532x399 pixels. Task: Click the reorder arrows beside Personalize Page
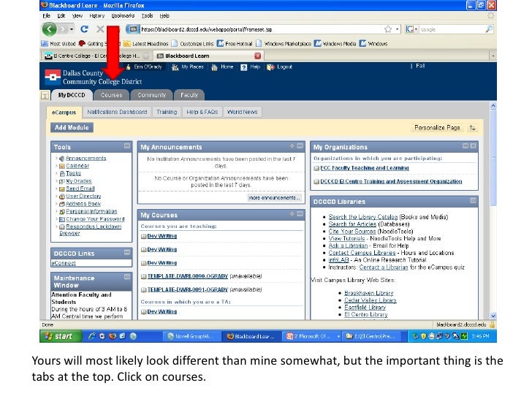tap(472, 128)
